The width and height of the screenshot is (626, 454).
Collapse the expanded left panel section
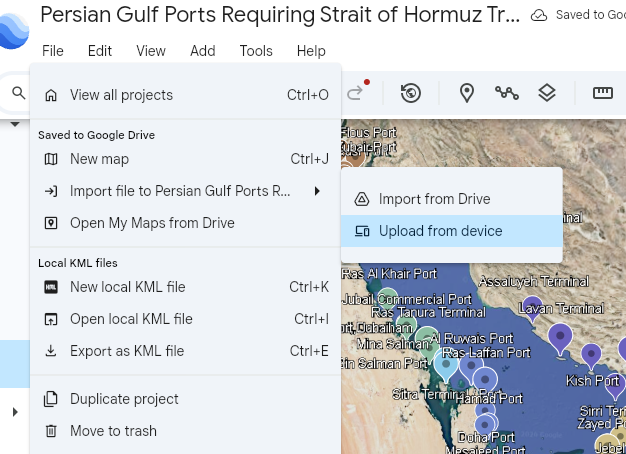(15, 125)
